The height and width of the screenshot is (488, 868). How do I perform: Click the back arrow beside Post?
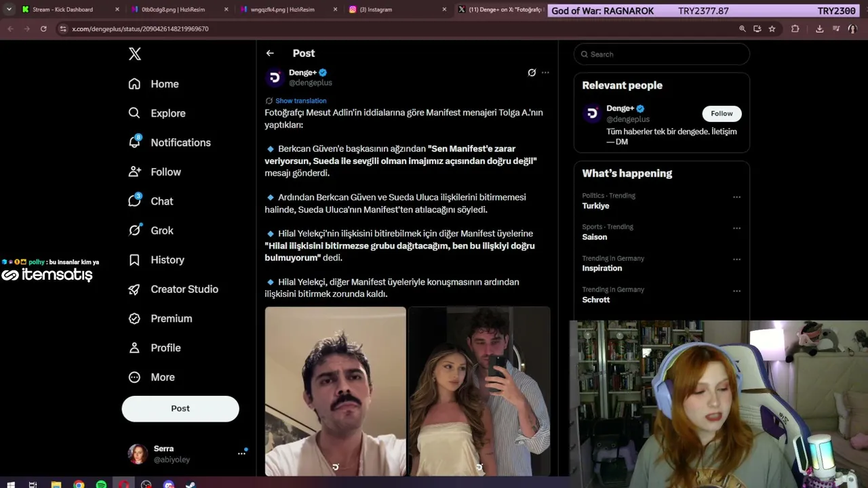[x=270, y=53]
